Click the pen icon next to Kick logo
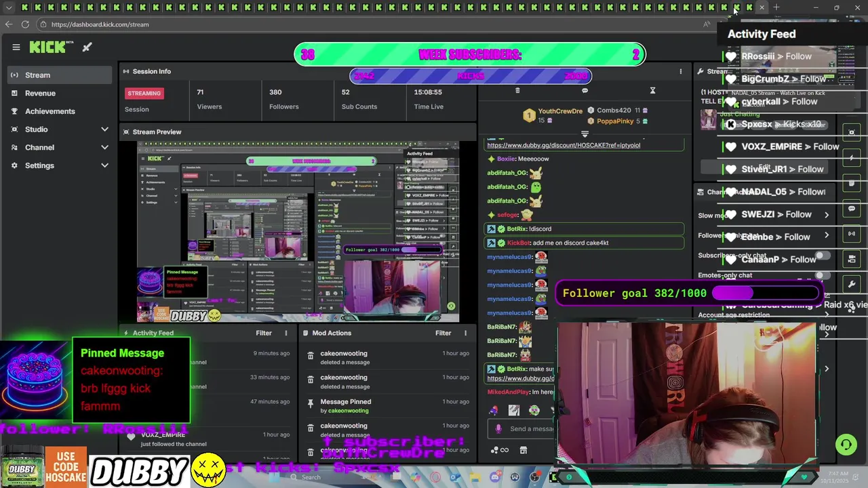This screenshot has height=488, width=868. click(87, 47)
